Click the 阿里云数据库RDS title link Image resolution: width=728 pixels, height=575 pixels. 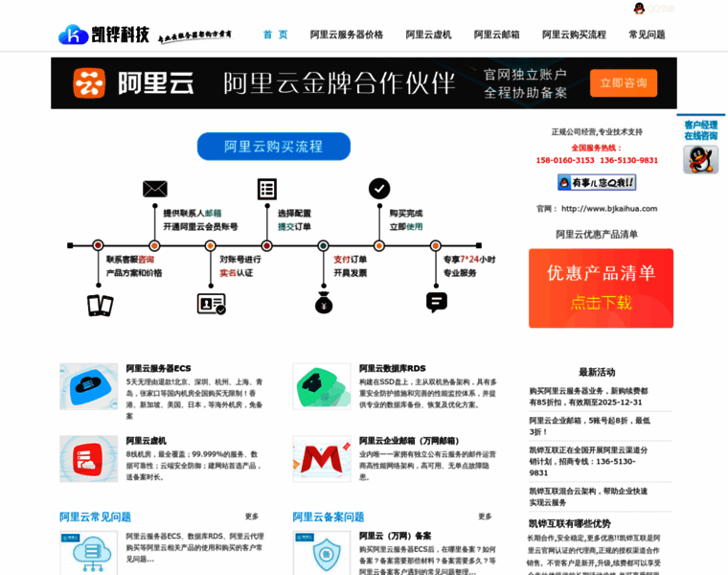[x=393, y=368]
